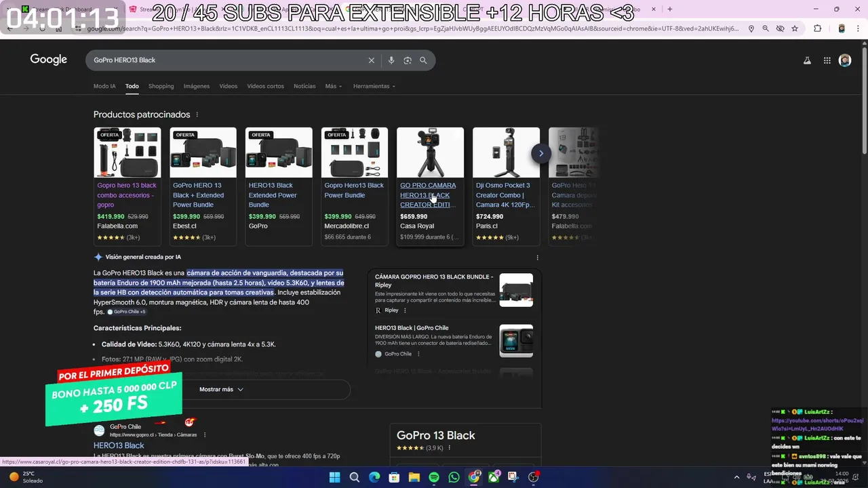Image resolution: width=868 pixels, height=488 pixels.
Task: Open Chrome extensions puzzle icon
Action: 817,28
